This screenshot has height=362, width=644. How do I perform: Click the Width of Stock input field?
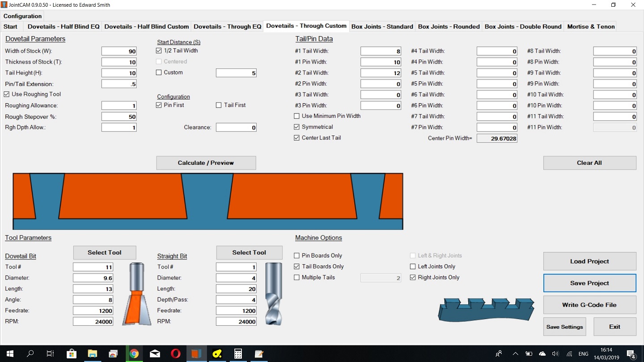119,51
